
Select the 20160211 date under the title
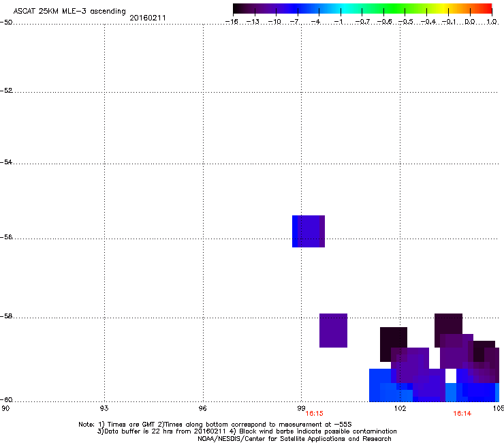click(x=148, y=18)
